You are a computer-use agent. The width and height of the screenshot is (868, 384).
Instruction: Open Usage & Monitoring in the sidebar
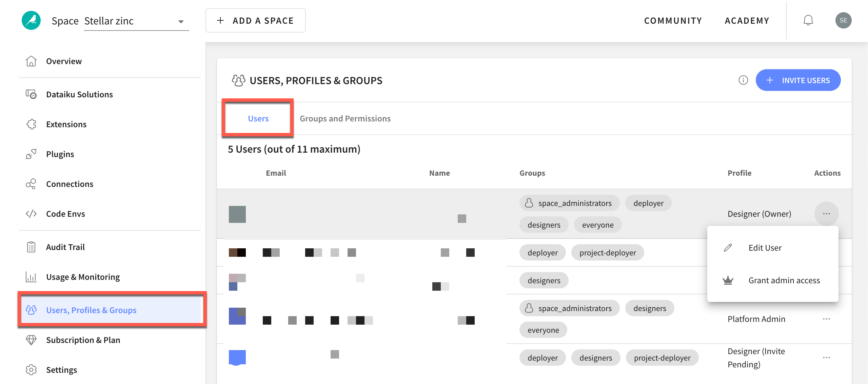[x=83, y=277]
